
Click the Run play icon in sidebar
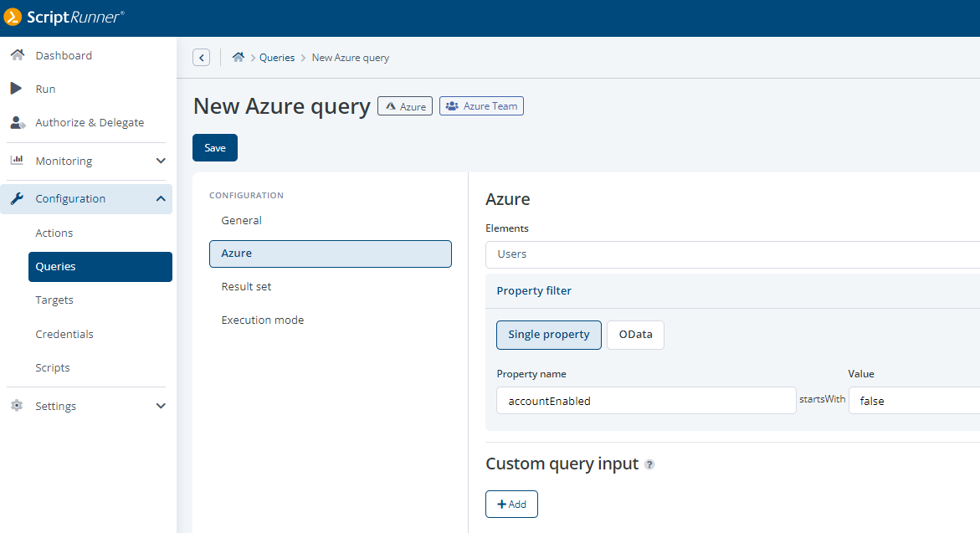pyautogui.click(x=16, y=89)
